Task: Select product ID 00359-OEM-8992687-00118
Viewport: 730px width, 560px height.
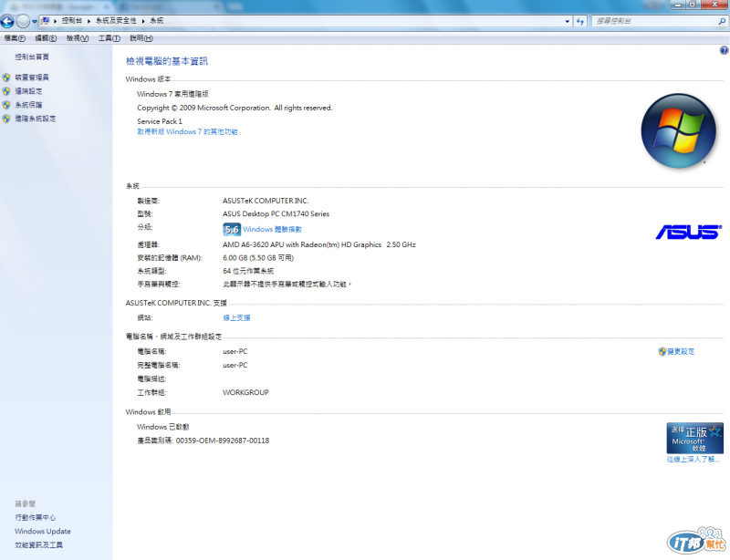Action: (x=223, y=441)
